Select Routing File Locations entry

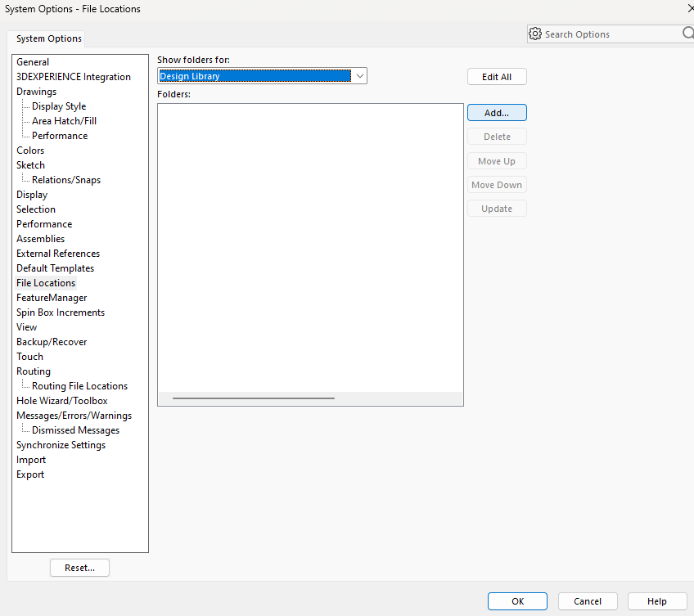pos(79,386)
